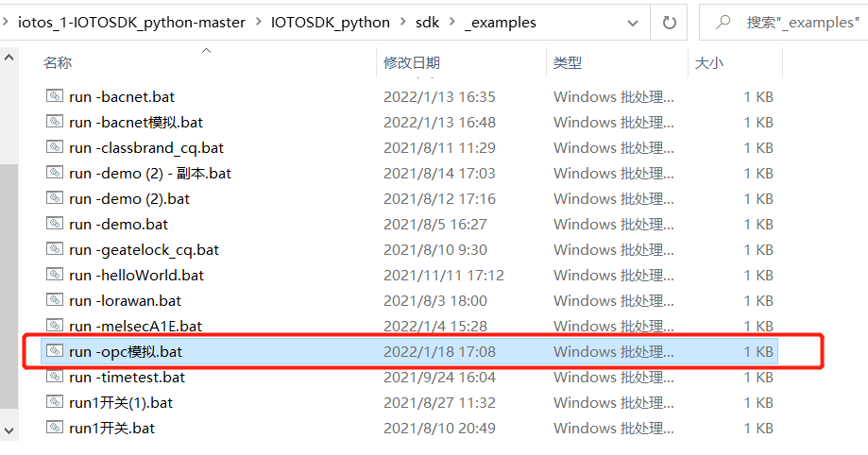Click the icon of run -timetest.bat
The height and width of the screenshot is (455, 868).
[56, 377]
